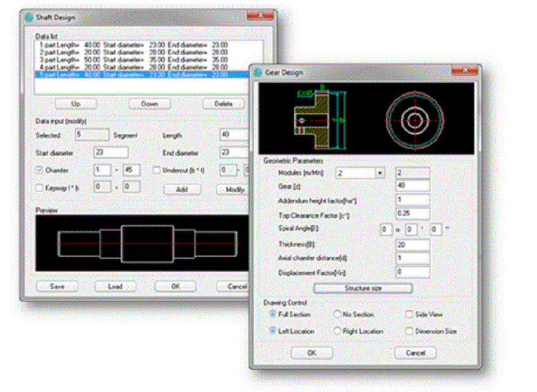Click the Up button in Shaft Design
537x392 pixels.
pos(76,104)
